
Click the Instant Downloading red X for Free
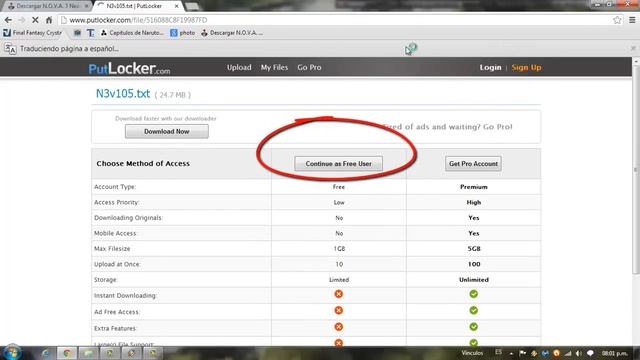coord(338,294)
